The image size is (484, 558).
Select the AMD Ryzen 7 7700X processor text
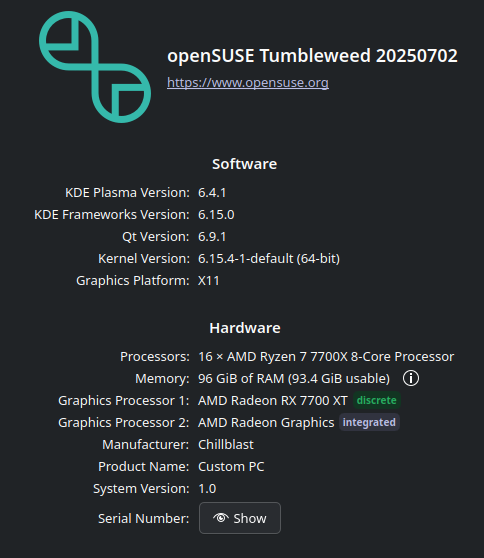[326, 357]
